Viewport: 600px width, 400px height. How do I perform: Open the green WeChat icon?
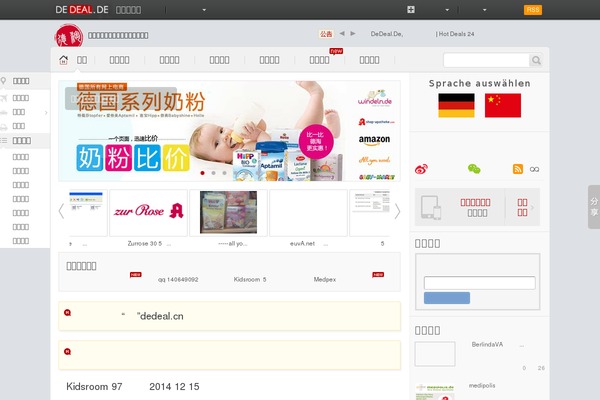pyautogui.click(x=474, y=169)
